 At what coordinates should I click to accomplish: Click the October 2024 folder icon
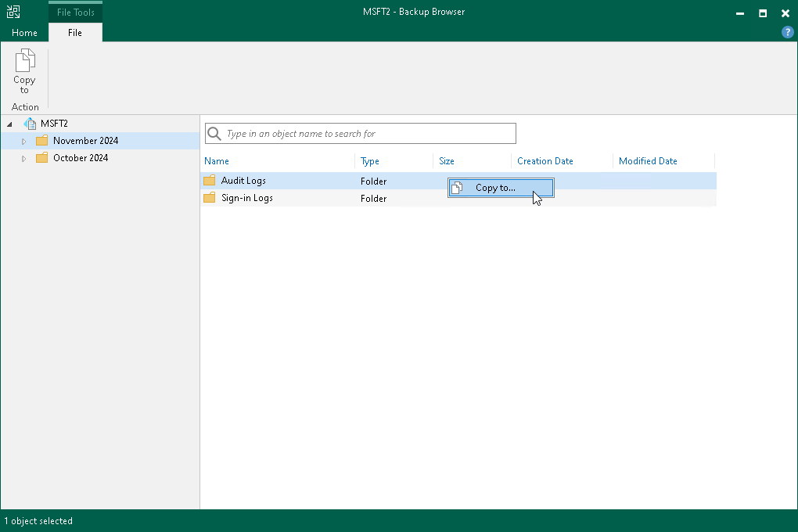pyautogui.click(x=42, y=158)
